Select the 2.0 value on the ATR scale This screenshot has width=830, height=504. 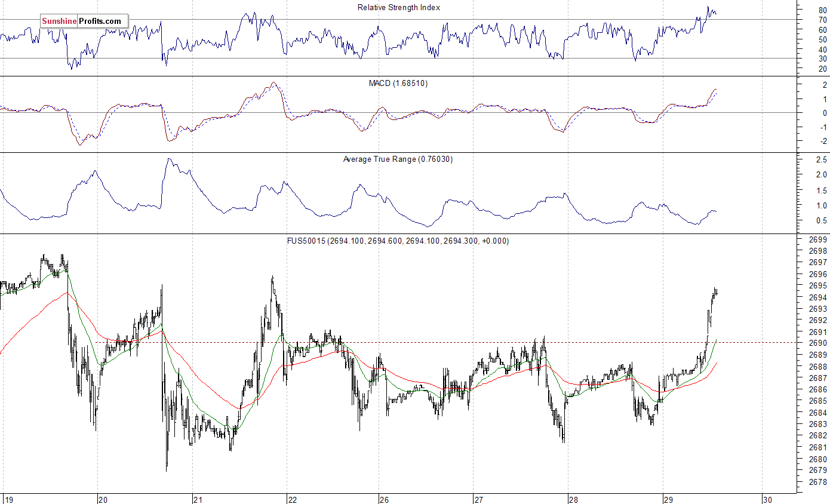click(821, 175)
